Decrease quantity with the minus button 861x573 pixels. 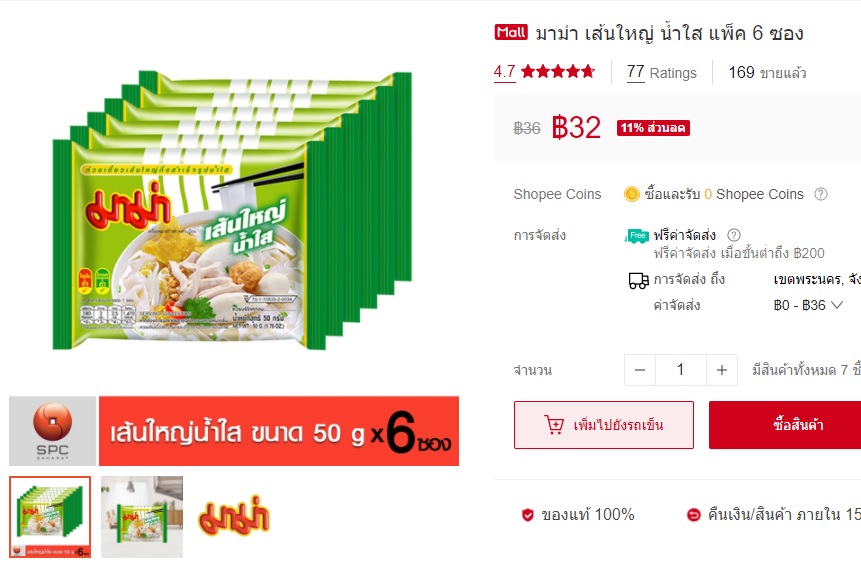click(x=640, y=370)
